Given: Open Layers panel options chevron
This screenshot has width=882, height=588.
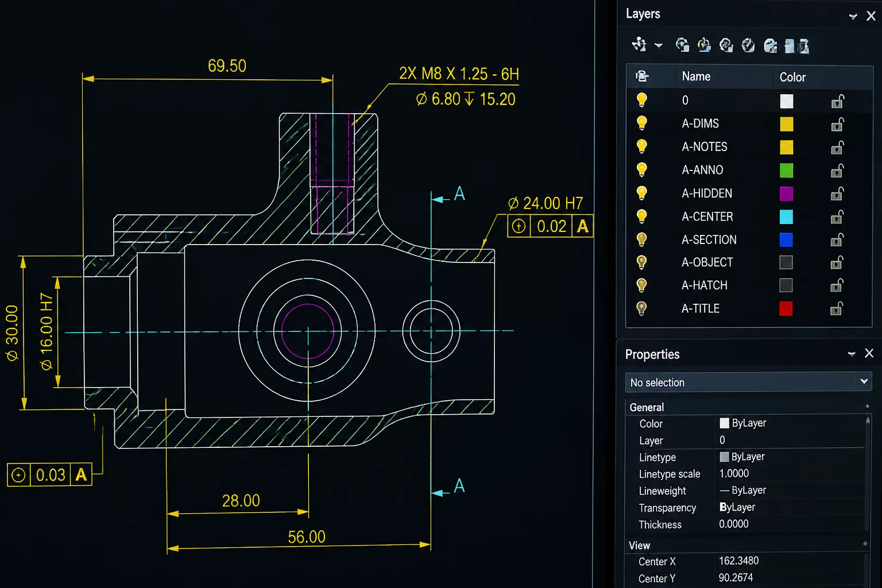Looking at the screenshot, I should pyautogui.click(x=853, y=17).
